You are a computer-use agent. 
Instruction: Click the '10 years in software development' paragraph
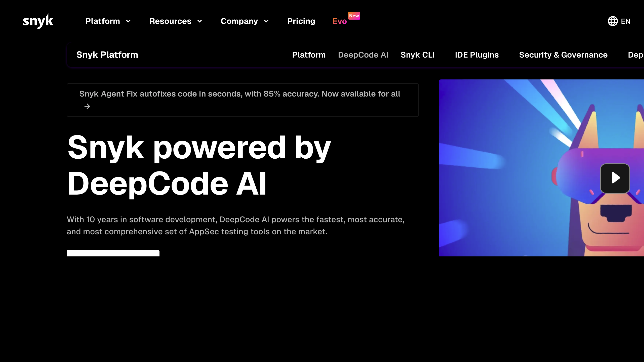pos(235,225)
